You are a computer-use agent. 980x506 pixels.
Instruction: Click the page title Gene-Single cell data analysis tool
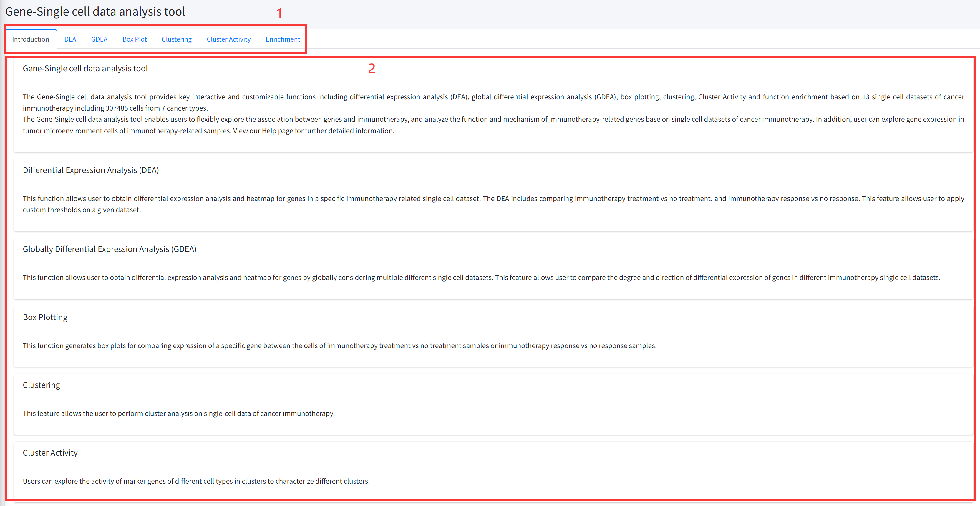pyautogui.click(x=95, y=12)
